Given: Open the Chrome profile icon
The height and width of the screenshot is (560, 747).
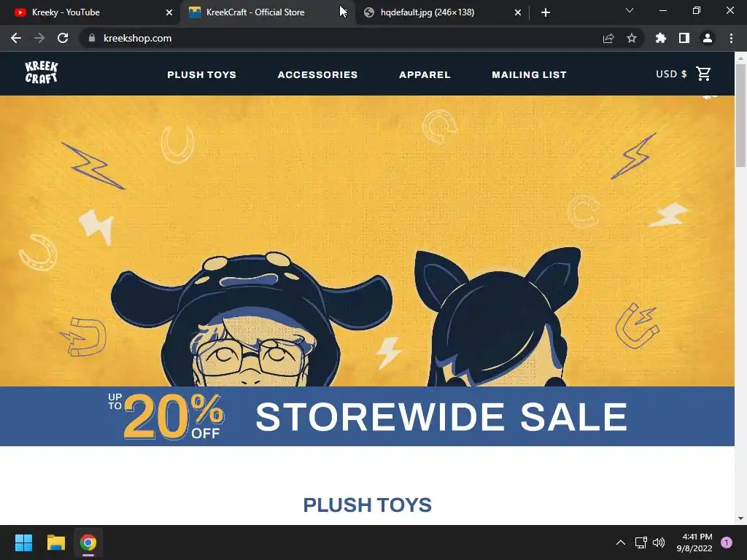Looking at the screenshot, I should click(708, 38).
